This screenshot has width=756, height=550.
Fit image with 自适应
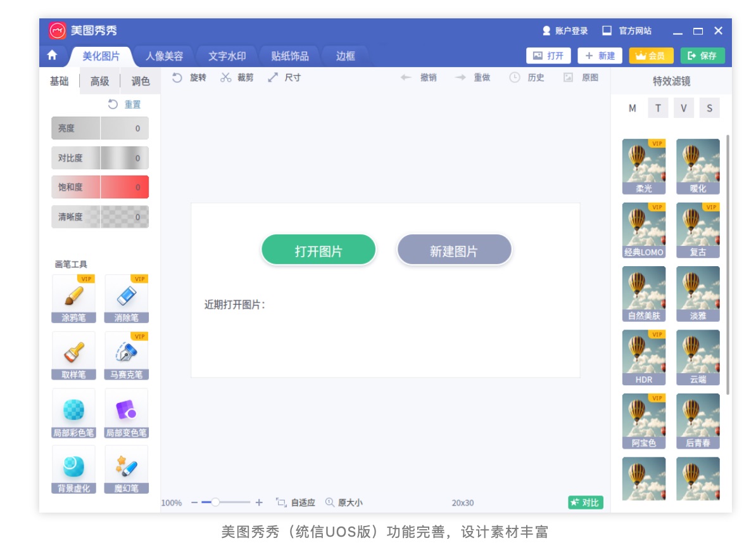296,502
